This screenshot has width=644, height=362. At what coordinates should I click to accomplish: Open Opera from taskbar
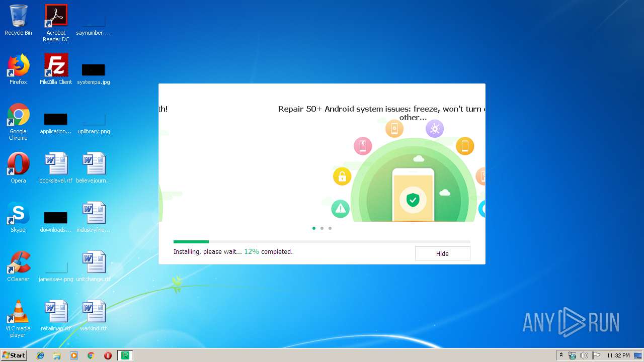click(108, 355)
